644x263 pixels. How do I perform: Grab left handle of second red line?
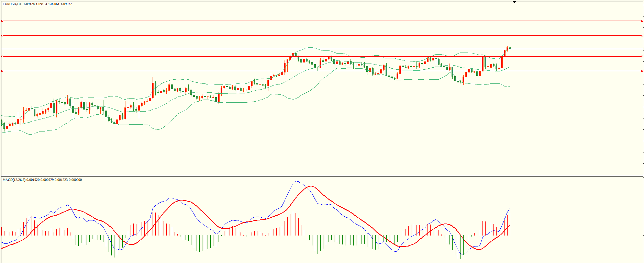click(x=2, y=35)
